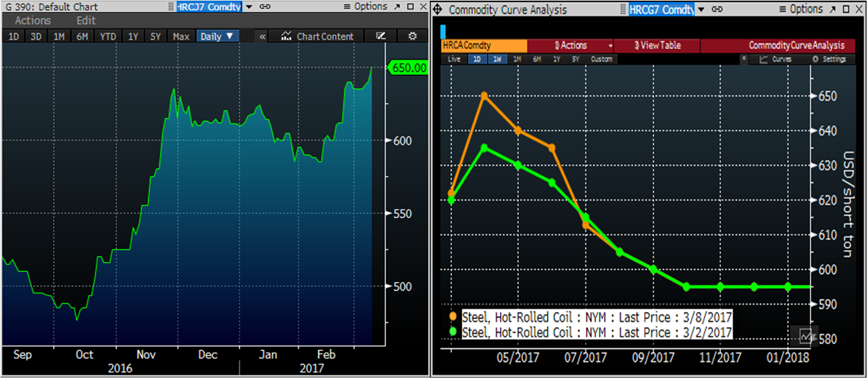Click the move crosshair icon on Commodity Curve window
Viewport: 868px width, 379px height.
click(x=438, y=10)
